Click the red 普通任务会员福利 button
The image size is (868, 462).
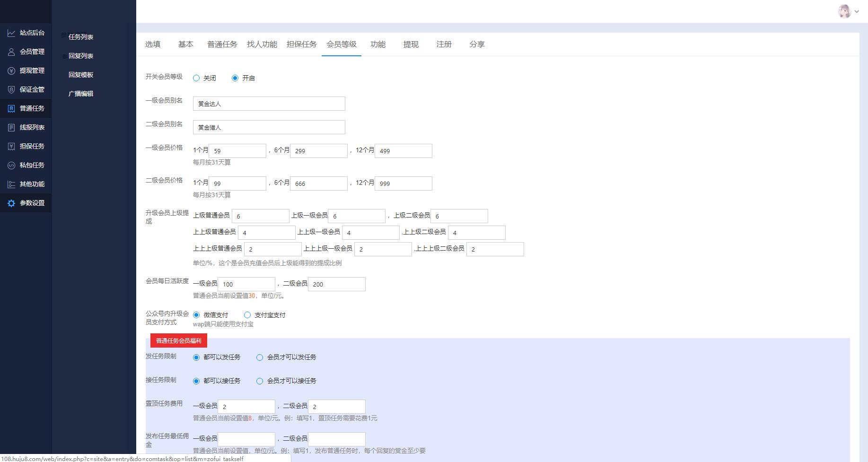178,340
